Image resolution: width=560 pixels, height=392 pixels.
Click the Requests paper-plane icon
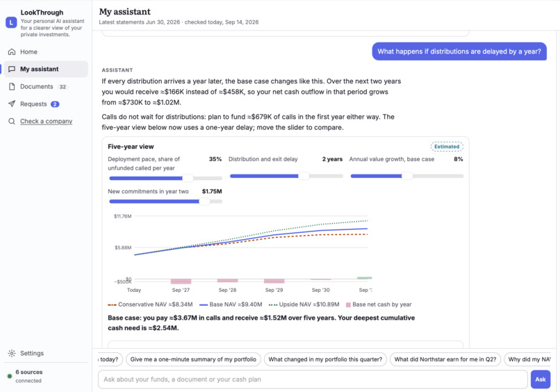click(12, 104)
